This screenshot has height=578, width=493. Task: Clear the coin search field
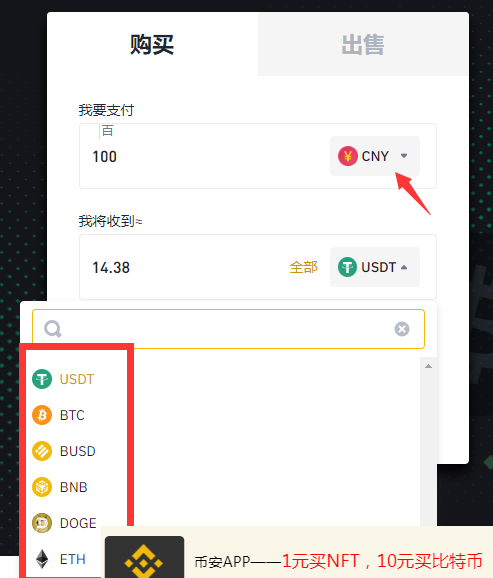(x=402, y=329)
